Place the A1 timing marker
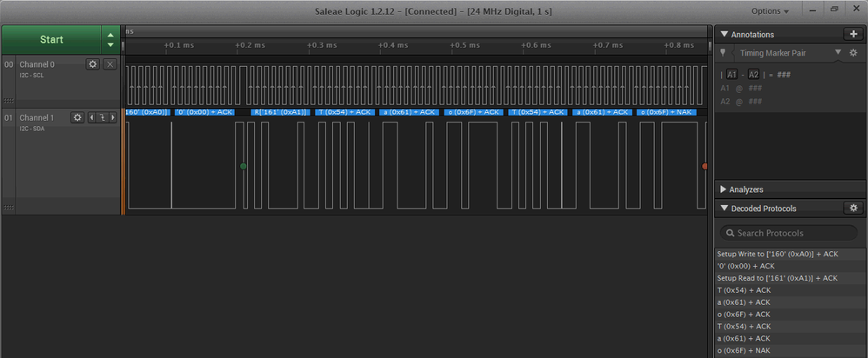868x358 pixels. pos(731,75)
